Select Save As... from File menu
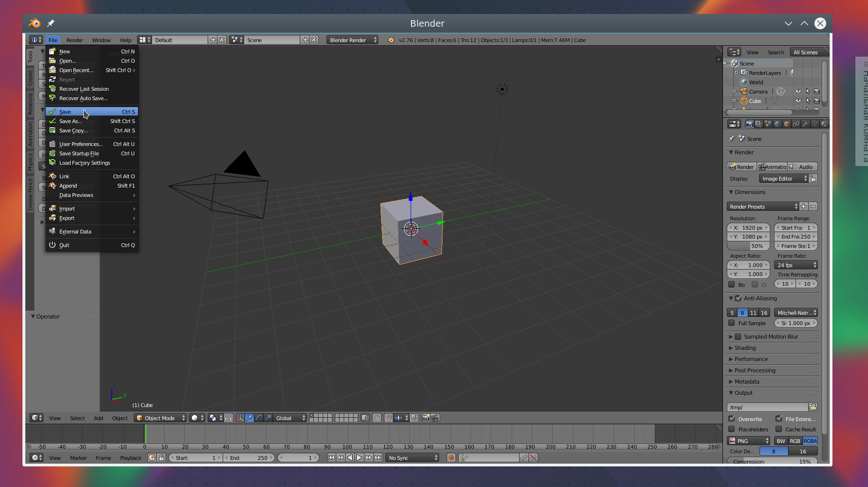The width and height of the screenshot is (868, 487). pos(92,121)
